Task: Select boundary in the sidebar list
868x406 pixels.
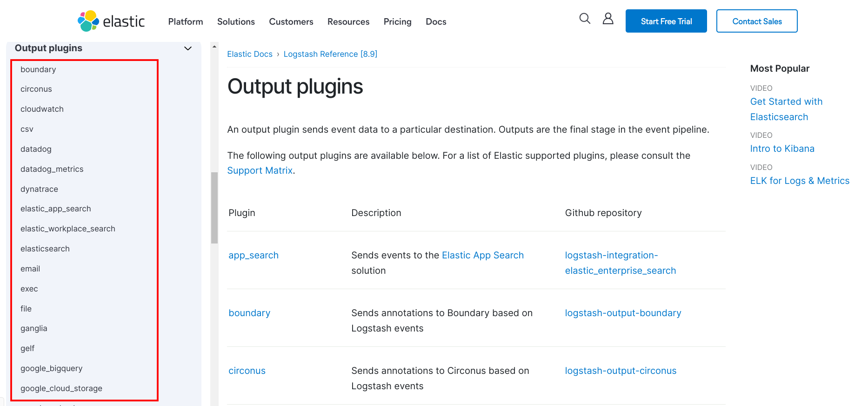Action: pyautogui.click(x=38, y=69)
